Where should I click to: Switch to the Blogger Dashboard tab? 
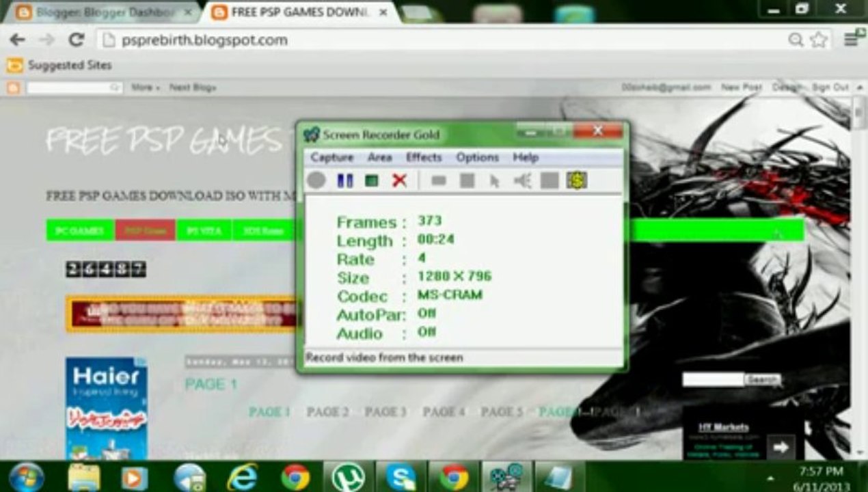[x=103, y=12]
